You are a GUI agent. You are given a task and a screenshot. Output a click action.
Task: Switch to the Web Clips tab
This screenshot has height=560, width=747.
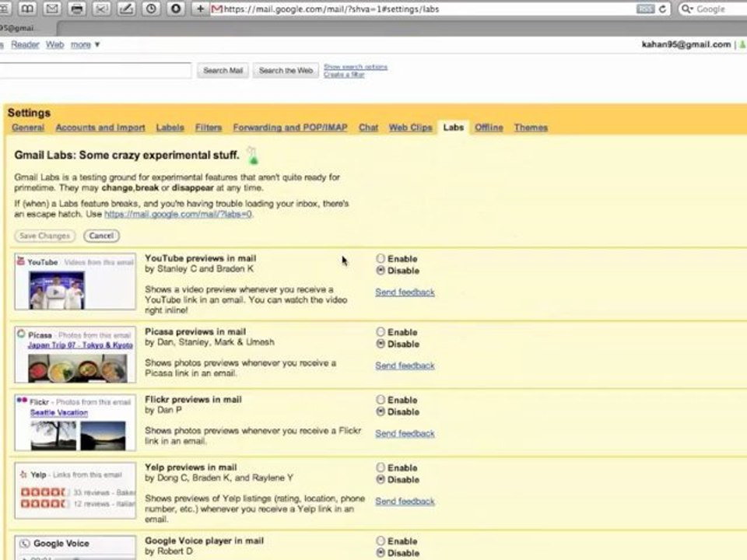(x=410, y=128)
